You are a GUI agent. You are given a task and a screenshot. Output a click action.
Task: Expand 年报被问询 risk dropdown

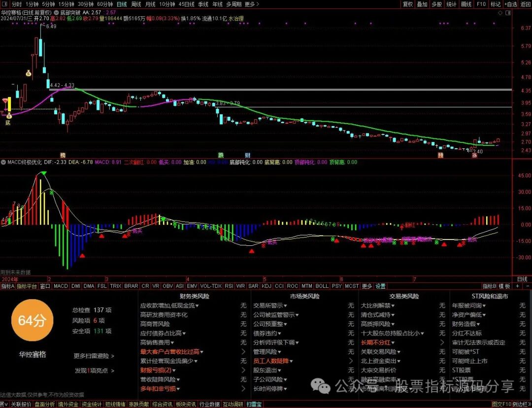pos(468,306)
